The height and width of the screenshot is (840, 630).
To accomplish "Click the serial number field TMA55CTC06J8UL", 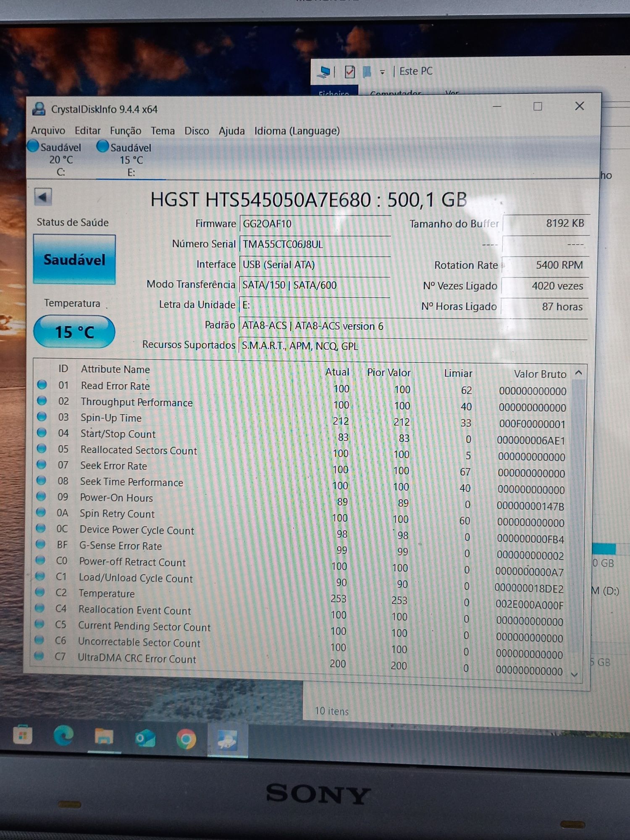I will coord(315,244).
